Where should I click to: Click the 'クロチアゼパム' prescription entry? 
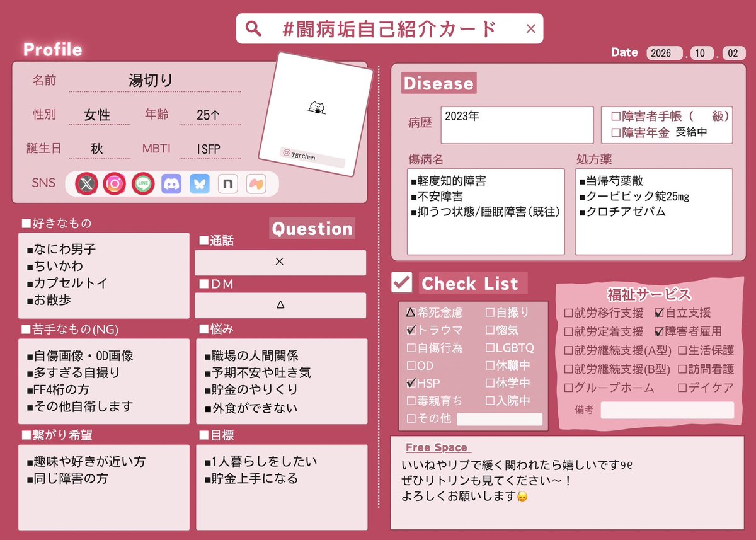(622, 212)
